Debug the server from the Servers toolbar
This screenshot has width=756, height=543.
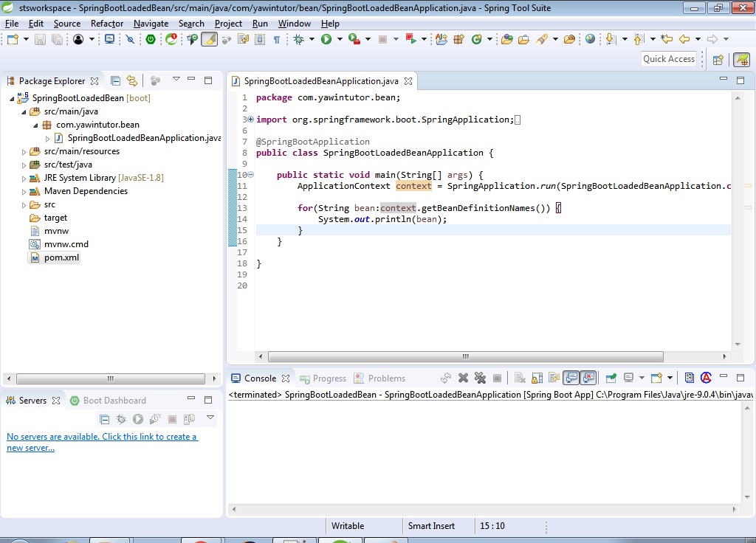(x=120, y=419)
